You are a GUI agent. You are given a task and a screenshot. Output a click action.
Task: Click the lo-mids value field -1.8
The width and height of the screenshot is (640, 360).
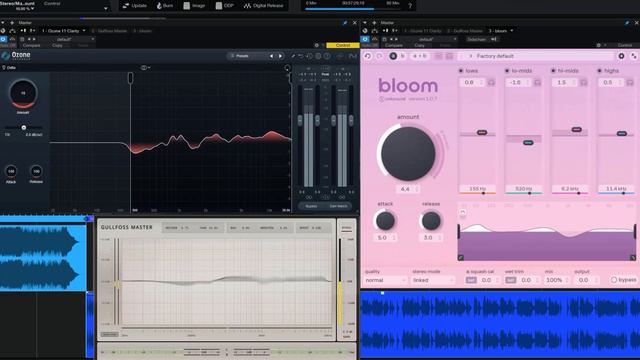(518, 82)
